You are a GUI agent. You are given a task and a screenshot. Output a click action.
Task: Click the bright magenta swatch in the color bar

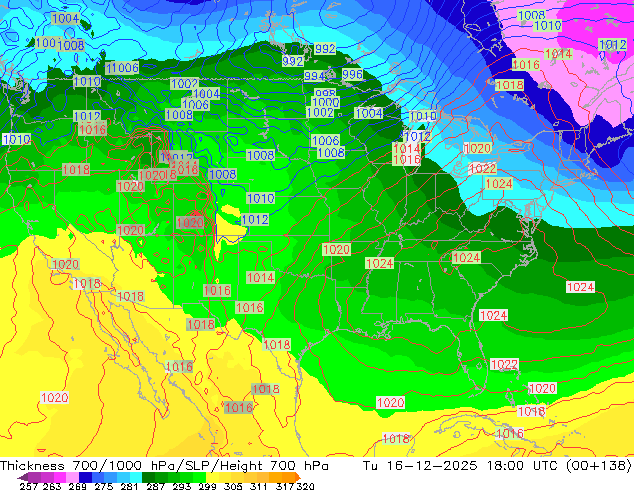(60, 477)
